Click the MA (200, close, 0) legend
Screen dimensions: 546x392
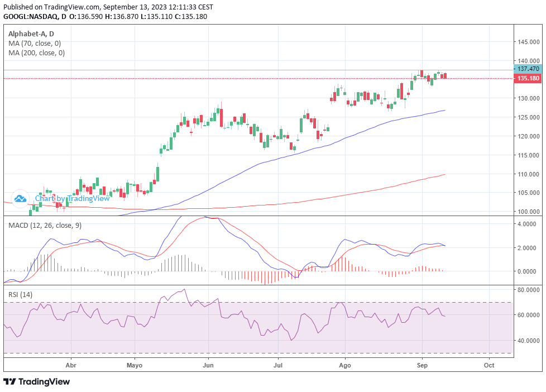pyautogui.click(x=36, y=53)
